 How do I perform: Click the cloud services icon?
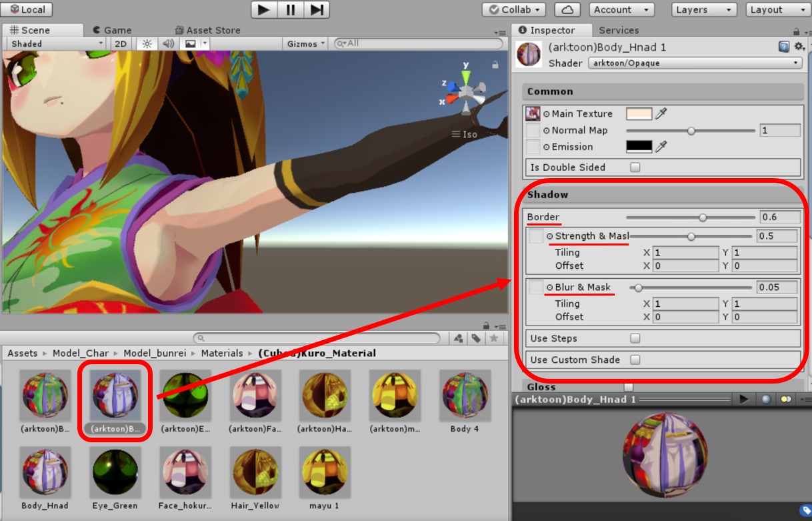[567, 10]
